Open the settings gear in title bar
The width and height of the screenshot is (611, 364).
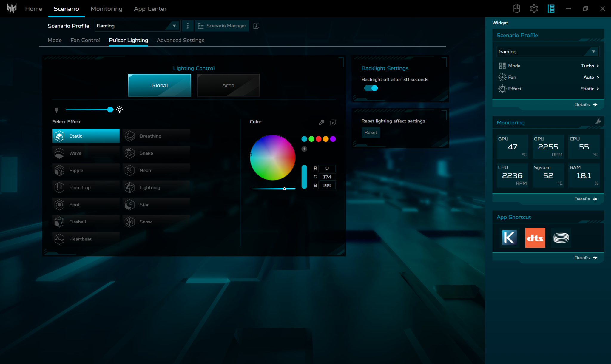534,9
